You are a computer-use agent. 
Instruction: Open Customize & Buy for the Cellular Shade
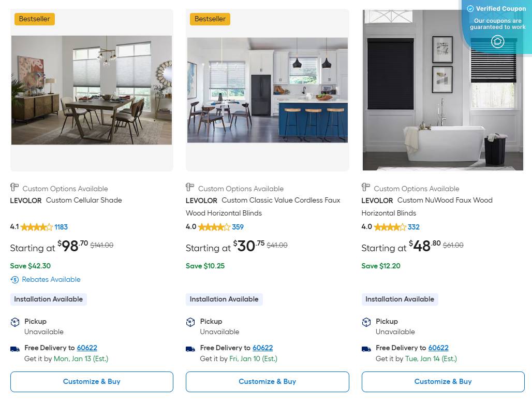pos(92,381)
